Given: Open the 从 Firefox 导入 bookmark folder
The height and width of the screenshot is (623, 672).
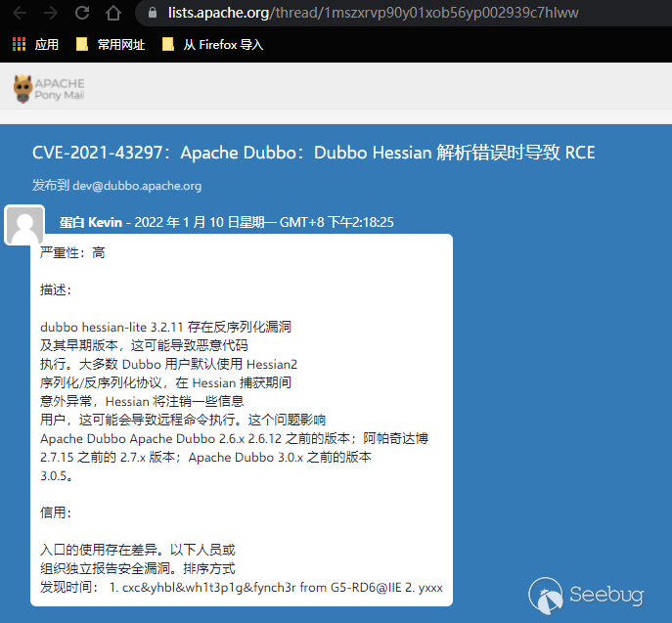Looking at the screenshot, I should click(213, 44).
